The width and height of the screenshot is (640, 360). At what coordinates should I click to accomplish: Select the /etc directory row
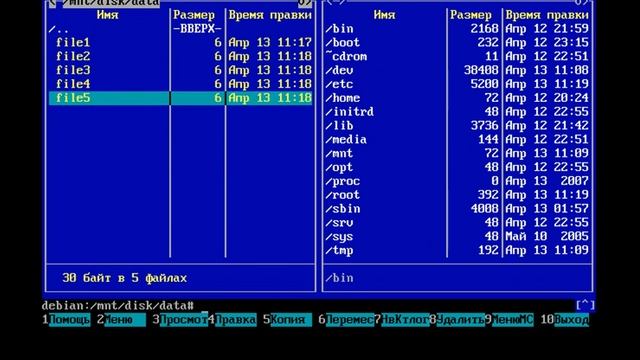(x=457, y=84)
